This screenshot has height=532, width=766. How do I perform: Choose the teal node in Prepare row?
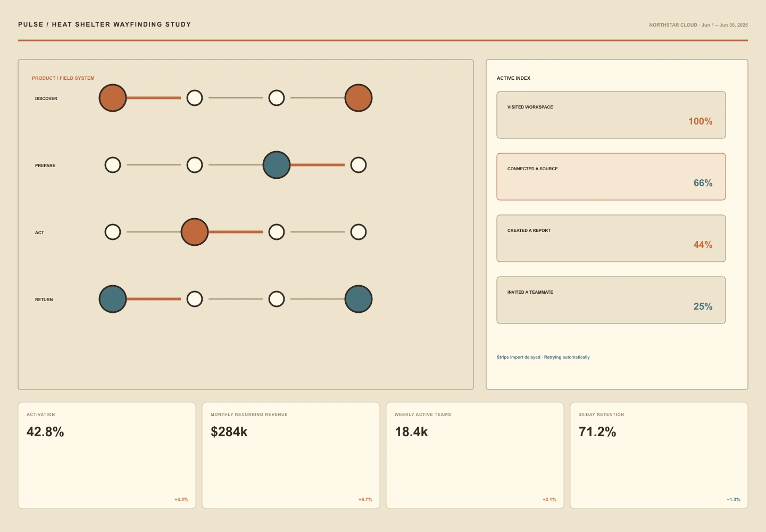pos(277,165)
